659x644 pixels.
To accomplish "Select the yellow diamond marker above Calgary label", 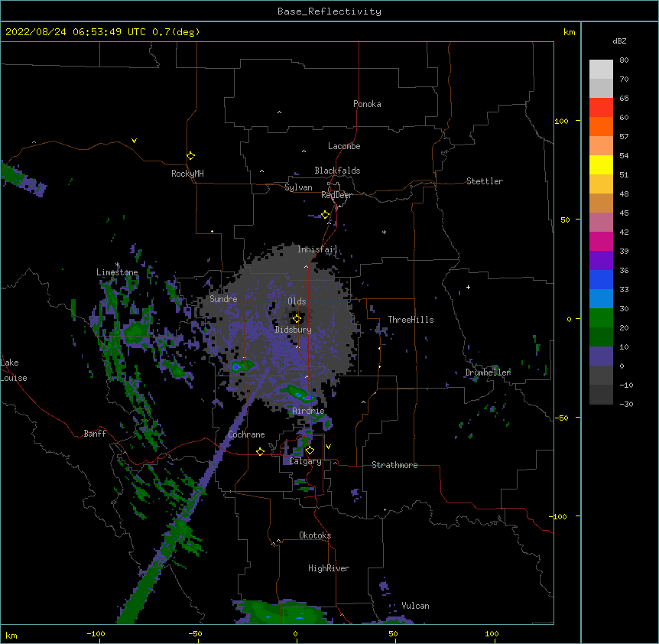I will 310,450.
